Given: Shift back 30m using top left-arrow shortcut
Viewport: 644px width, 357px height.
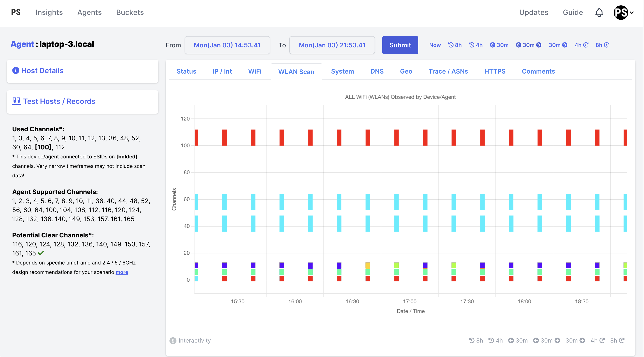Looking at the screenshot, I should coord(499,45).
